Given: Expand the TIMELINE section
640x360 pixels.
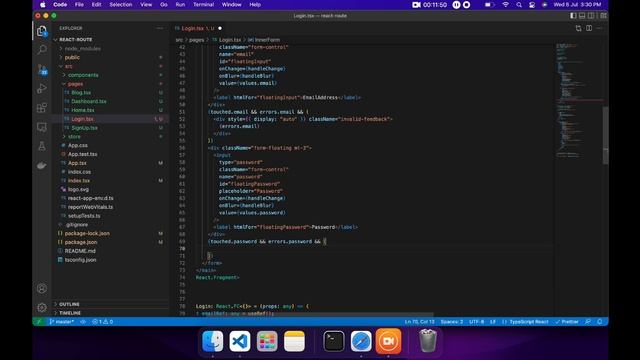Looking at the screenshot, I should [70, 313].
